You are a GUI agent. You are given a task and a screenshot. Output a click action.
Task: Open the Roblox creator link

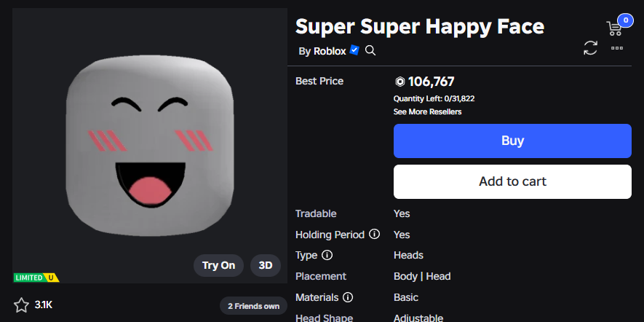tap(330, 52)
